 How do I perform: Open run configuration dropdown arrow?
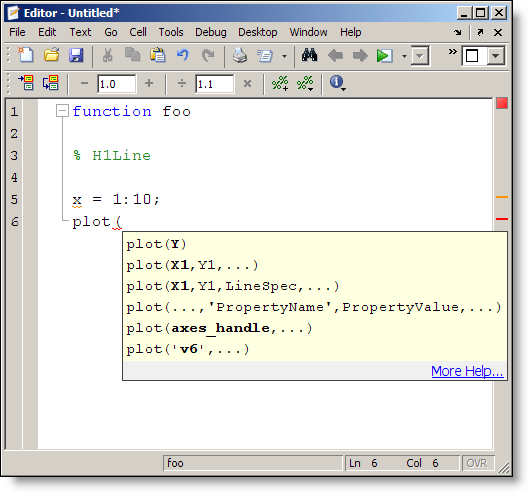[x=404, y=56]
